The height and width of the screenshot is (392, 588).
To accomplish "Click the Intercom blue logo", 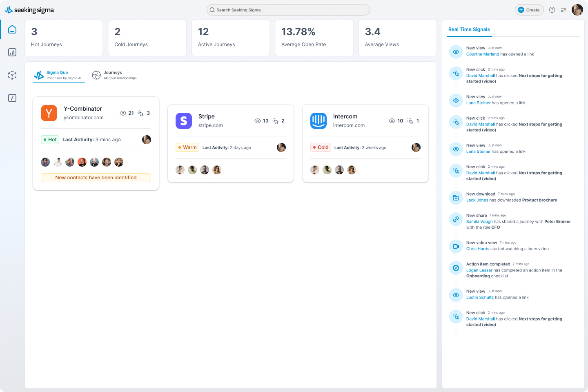I will pyautogui.click(x=318, y=121).
